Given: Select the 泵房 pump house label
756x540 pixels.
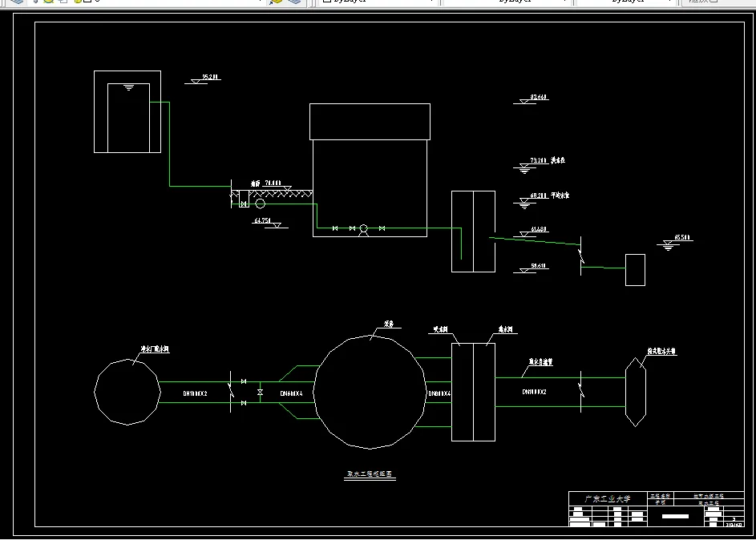Looking at the screenshot, I should click(389, 324).
